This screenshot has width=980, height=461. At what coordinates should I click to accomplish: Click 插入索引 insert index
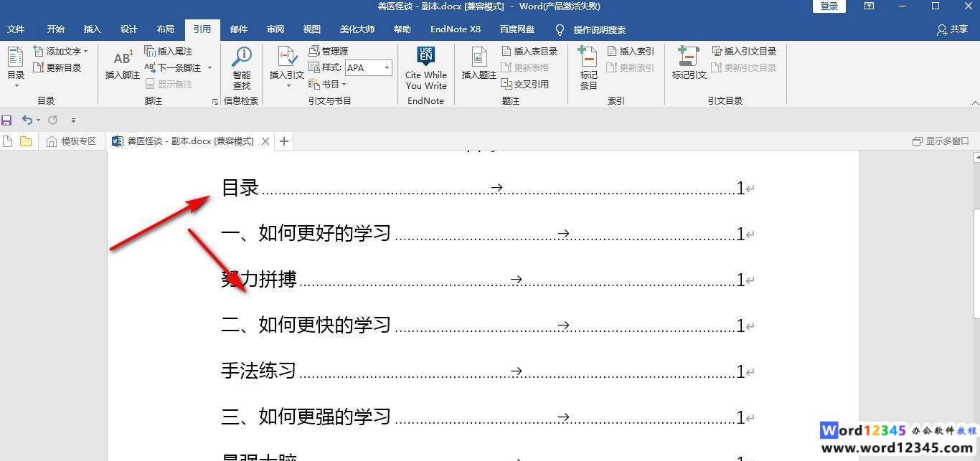(631, 51)
